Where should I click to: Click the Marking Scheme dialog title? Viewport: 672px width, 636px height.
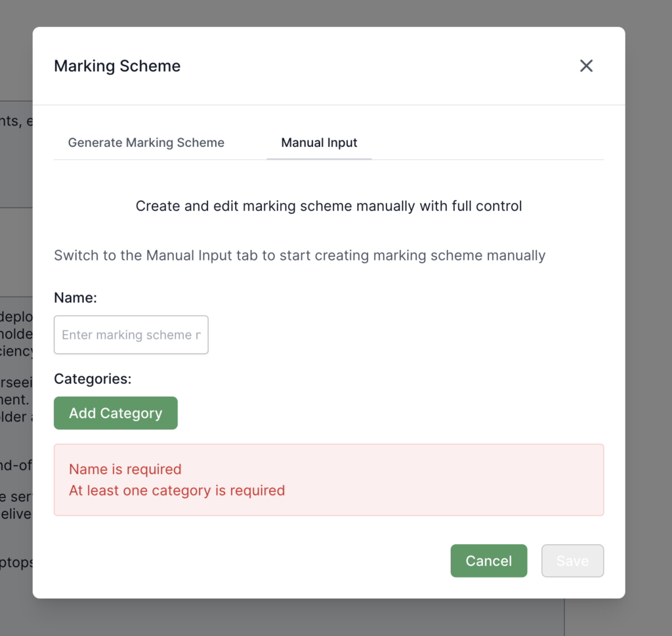point(117,66)
